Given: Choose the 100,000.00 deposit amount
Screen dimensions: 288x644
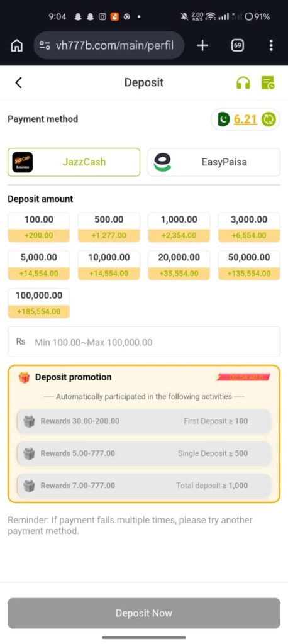Looking at the screenshot, I should coord(38,303).
